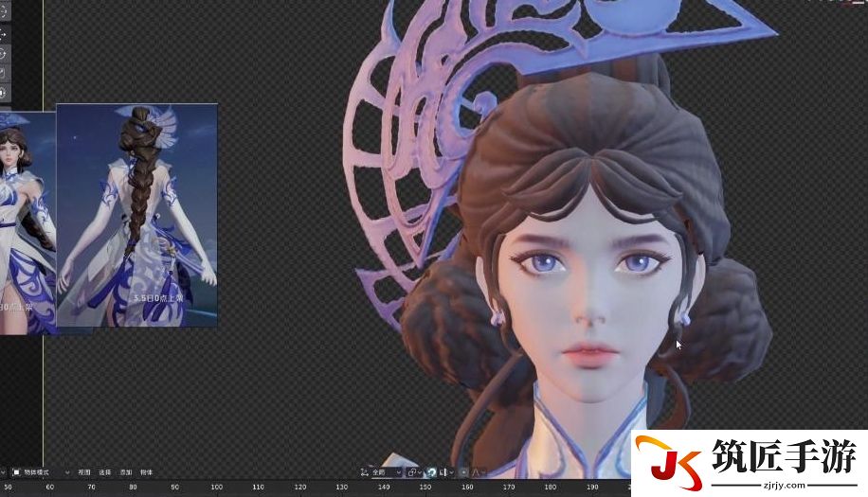Click frame 100 on the timeline

pos(216,487)
